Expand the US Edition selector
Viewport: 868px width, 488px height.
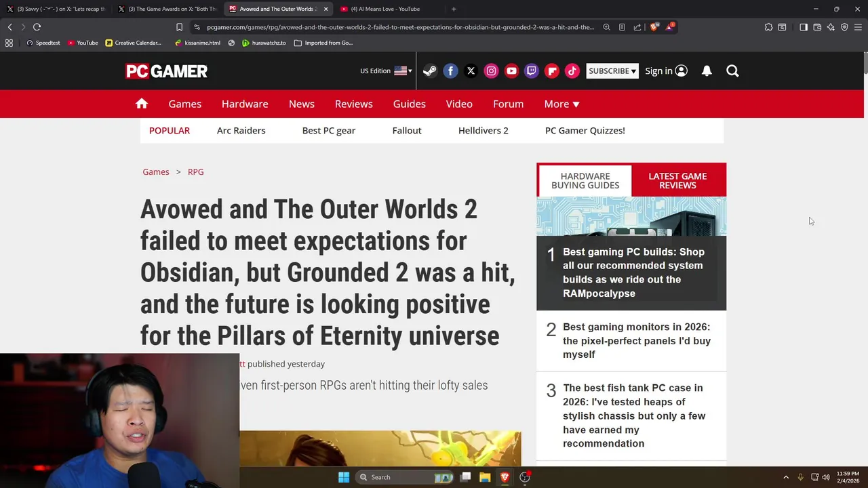click(x=386, y=70)
